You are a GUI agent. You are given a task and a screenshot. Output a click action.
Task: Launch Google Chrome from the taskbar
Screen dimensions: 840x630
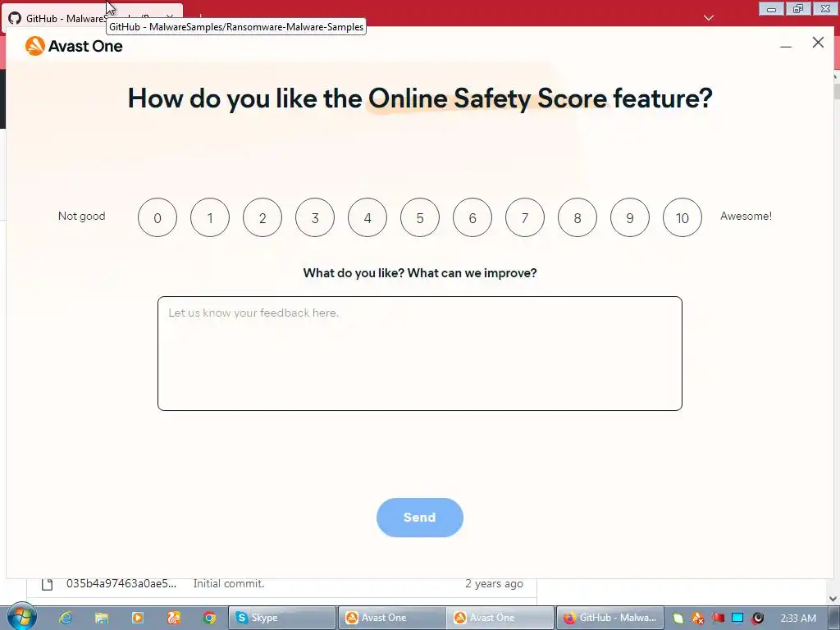pyautogui.click(x=209, y=618)
